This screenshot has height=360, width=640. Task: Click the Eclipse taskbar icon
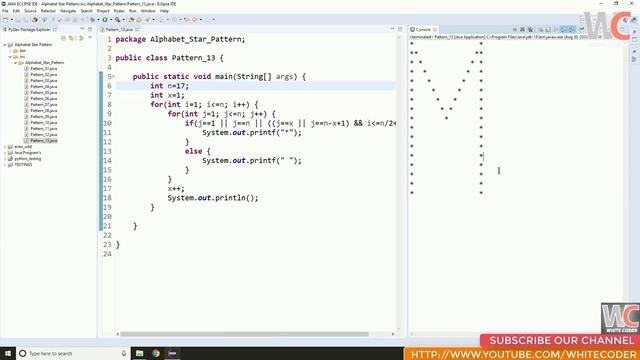pos(172,353)
